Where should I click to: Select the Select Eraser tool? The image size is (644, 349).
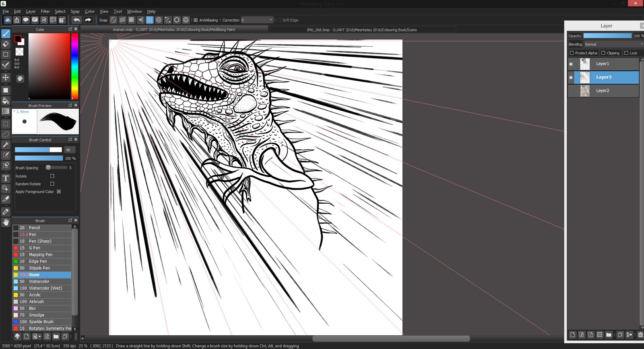click(x=6, y=165)
